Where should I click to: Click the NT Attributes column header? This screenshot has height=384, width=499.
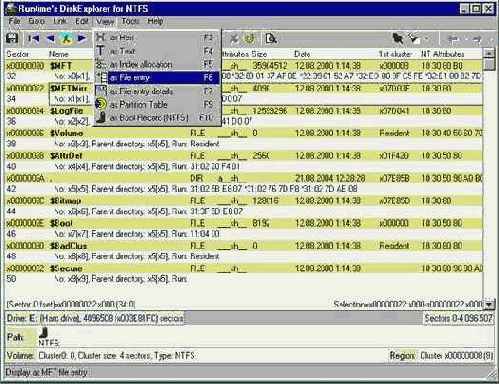(x=442, y=54)
